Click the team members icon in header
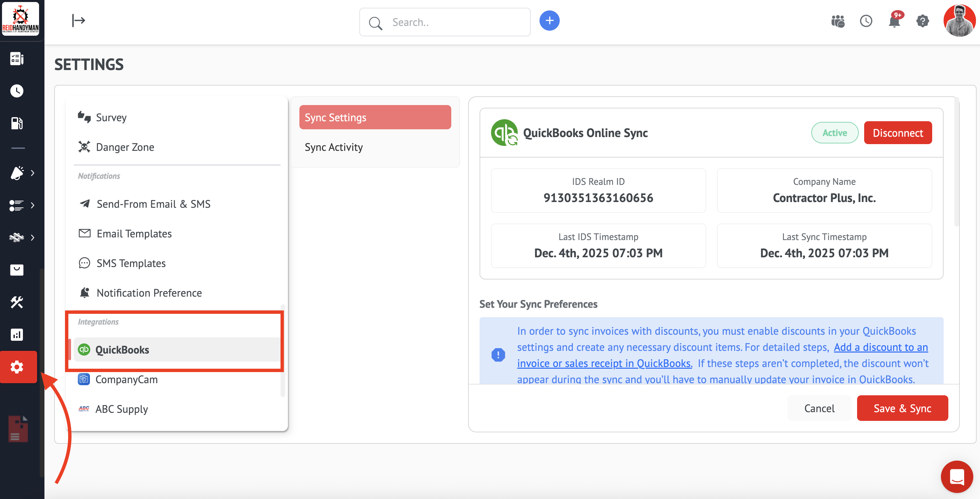The image size is (980, 499). point(838,21)
